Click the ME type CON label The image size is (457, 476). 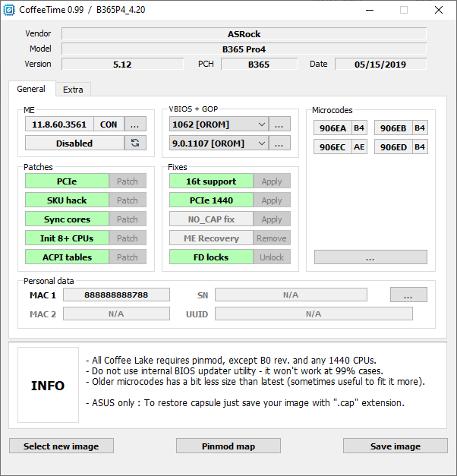(109, 125)
